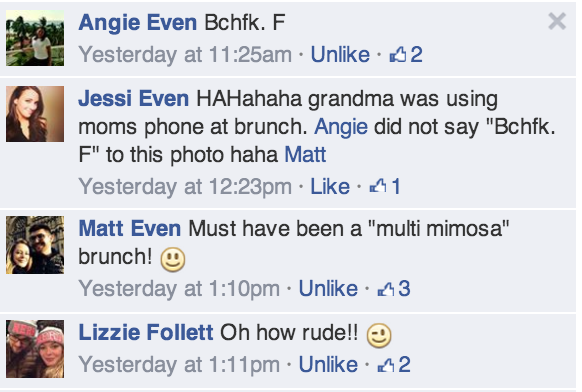Click the tagged Angie mention in Jessi's comment
This screenshot has width=582, height=392.
341,128
